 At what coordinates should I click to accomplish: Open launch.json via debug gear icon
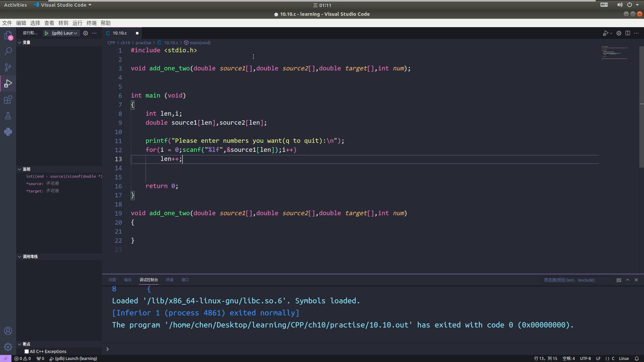click(x=86, y=33)
